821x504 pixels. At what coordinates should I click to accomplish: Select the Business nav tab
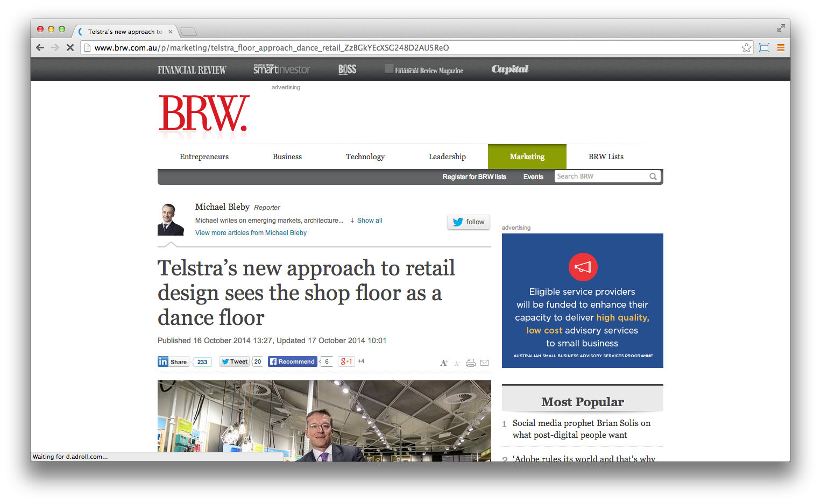[287, 157]
